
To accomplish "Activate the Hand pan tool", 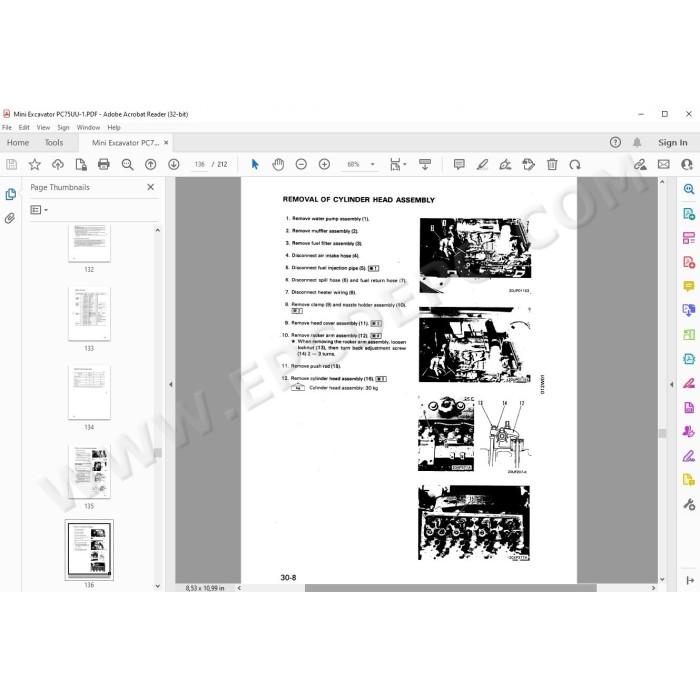I will coord(278,164).
